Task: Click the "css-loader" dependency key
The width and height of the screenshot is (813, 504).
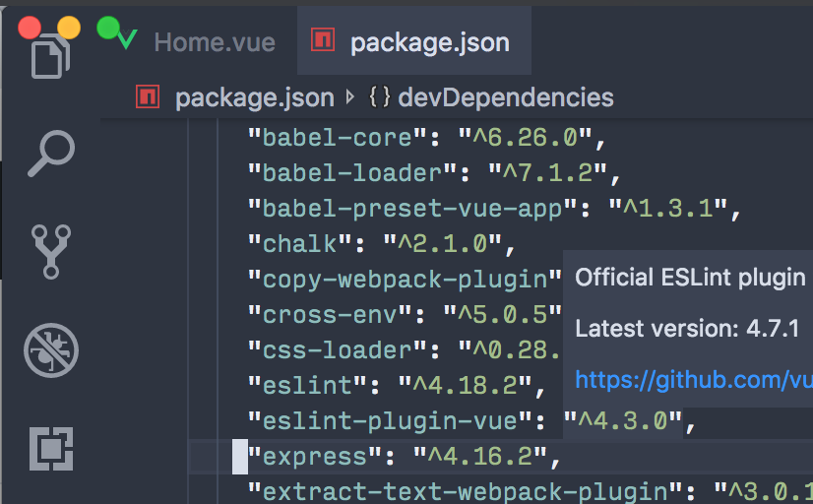Action: [x=337, y=350]
